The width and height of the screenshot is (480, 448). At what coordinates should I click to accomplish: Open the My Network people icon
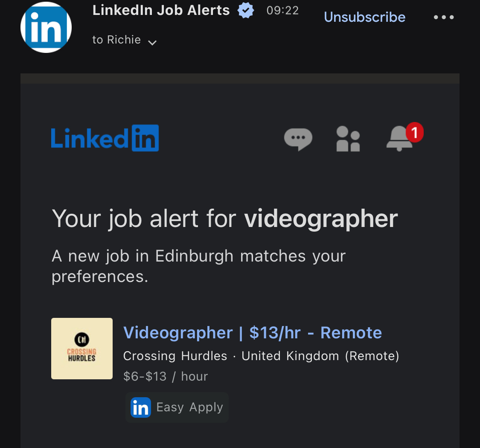[x=348, y=139]
